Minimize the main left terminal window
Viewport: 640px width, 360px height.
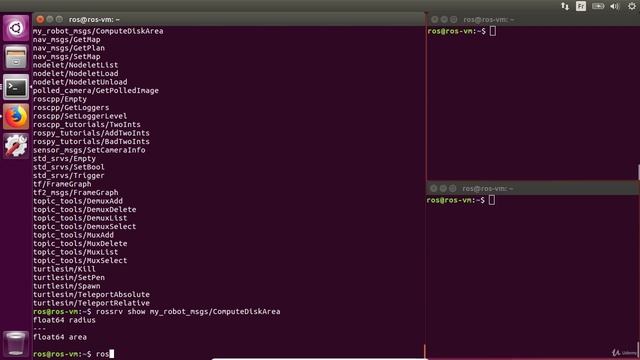[50, 19]
